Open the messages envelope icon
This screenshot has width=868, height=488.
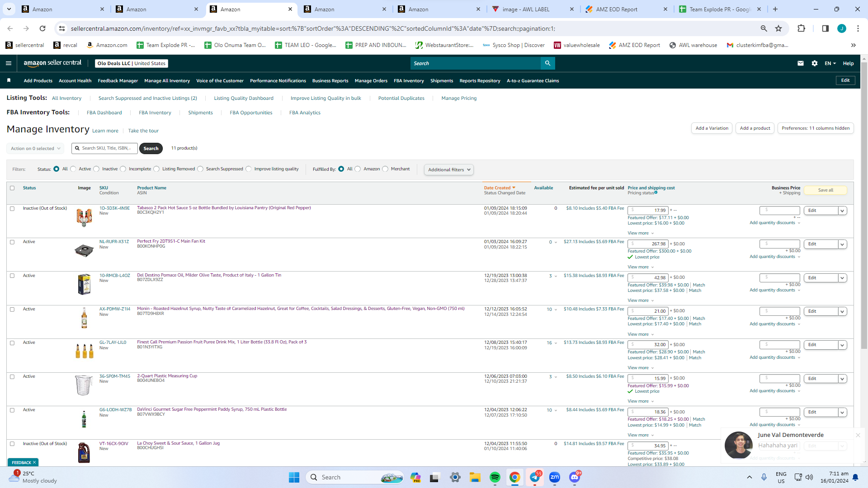(x=801, y=63)
